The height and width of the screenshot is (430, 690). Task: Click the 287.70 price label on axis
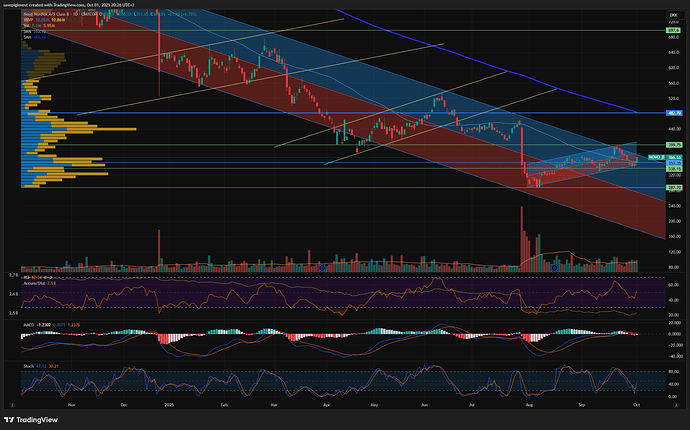[673, 187]
